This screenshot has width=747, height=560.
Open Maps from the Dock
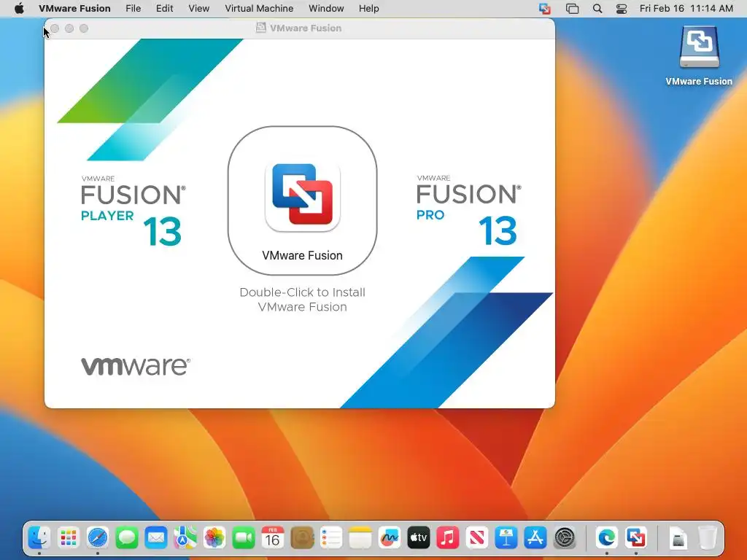(185, 538)
